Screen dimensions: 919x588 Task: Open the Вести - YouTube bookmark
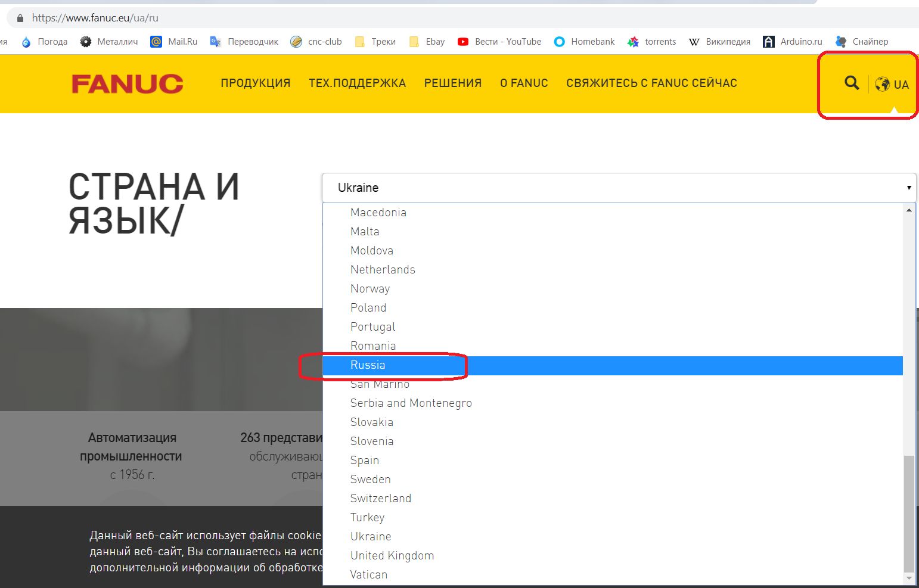click(499, 42)
